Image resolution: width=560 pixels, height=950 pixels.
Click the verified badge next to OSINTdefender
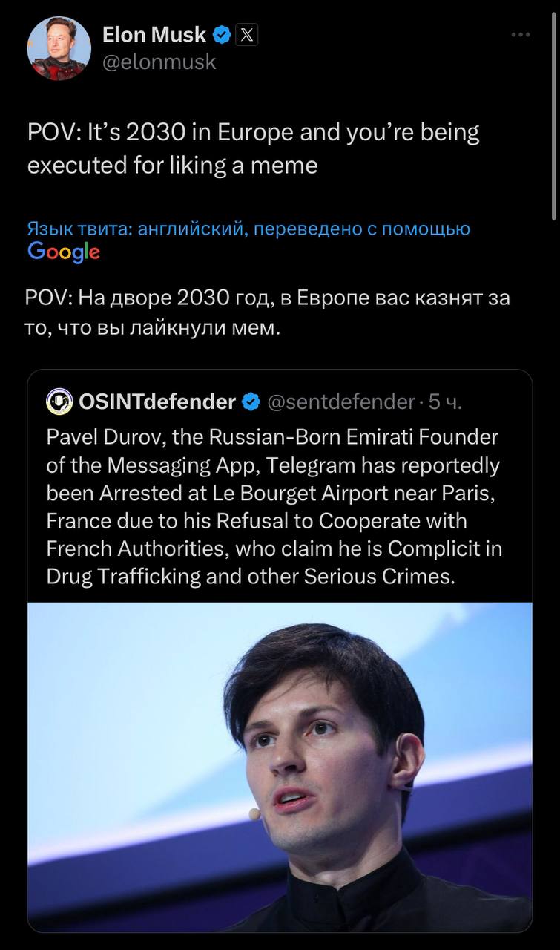click(251, 402)
